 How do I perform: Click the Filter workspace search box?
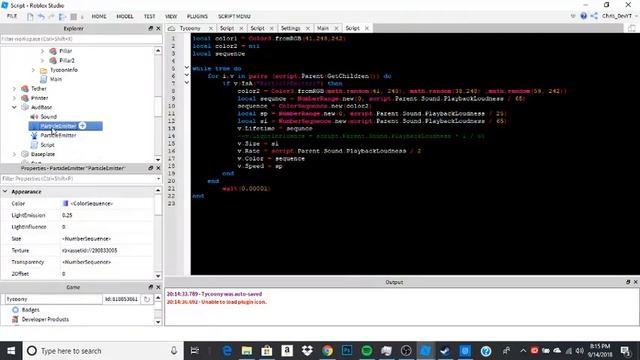coord(81,39)
